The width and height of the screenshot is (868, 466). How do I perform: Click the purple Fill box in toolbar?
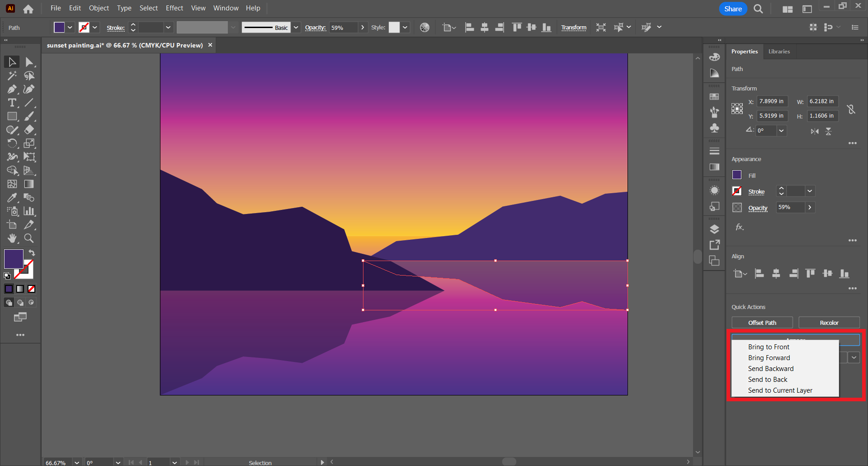pos(14,259)
